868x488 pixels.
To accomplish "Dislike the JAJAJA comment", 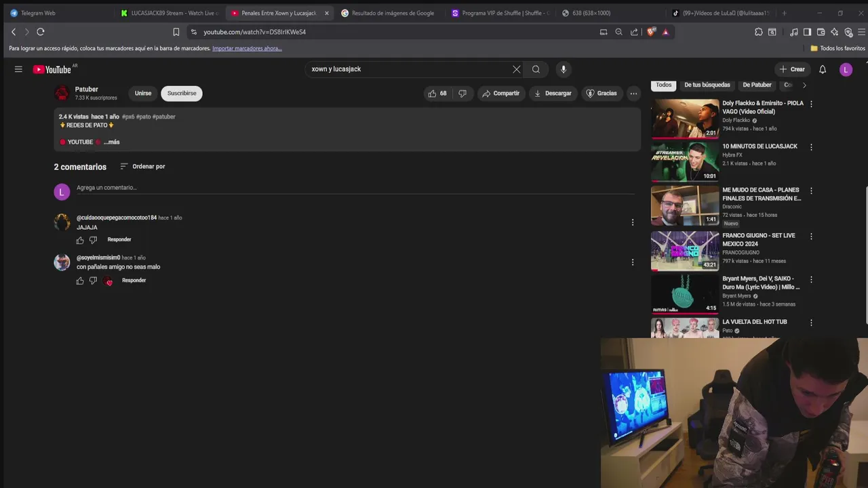I will (94, 240).
